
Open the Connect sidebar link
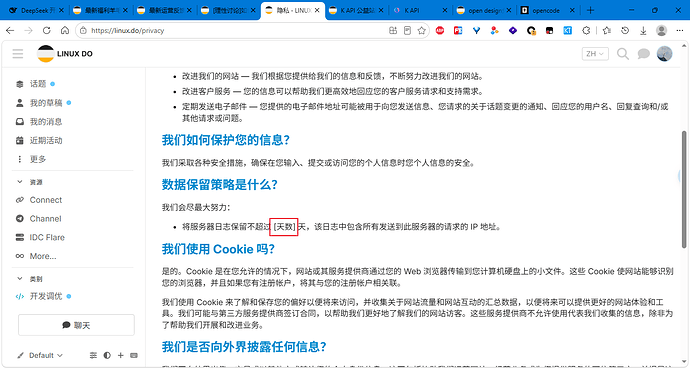(x=46, y=200)
